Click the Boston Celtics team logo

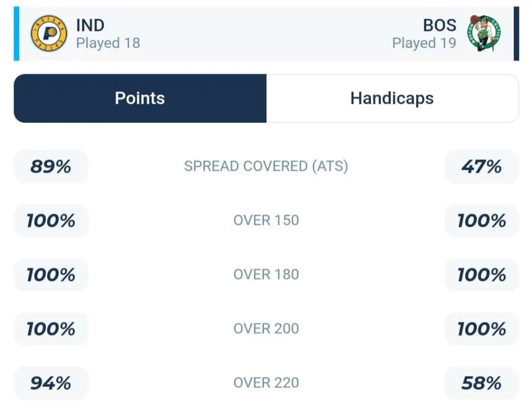484,34
